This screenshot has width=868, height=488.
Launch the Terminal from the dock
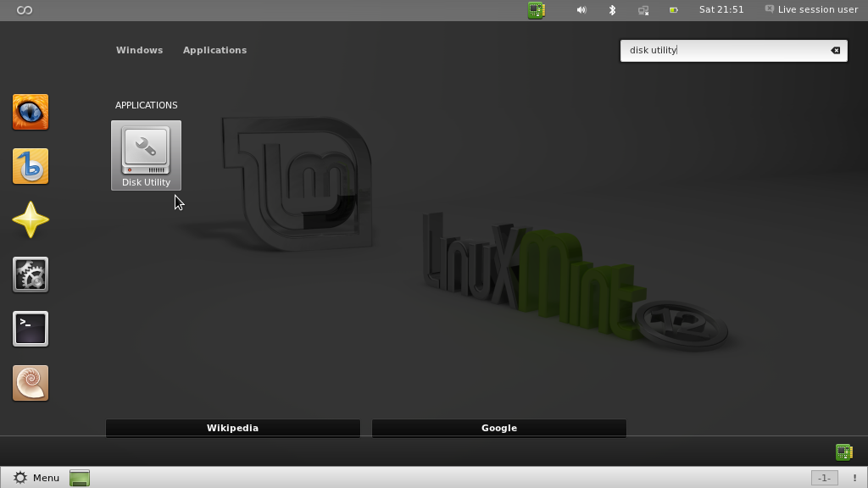pyautogui.click(x=31, y=329)
